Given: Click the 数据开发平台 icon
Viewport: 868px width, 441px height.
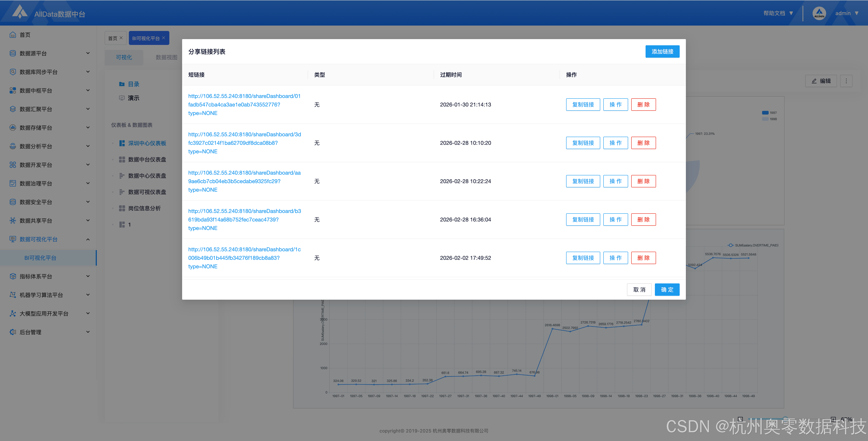Looking at the screenshot, I should [13, 165].
